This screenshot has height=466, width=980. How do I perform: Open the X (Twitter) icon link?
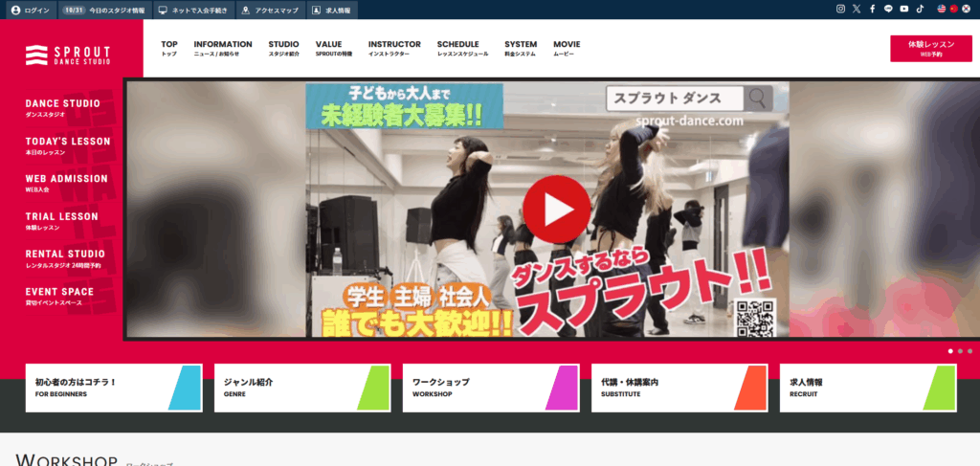coord(857,9)
